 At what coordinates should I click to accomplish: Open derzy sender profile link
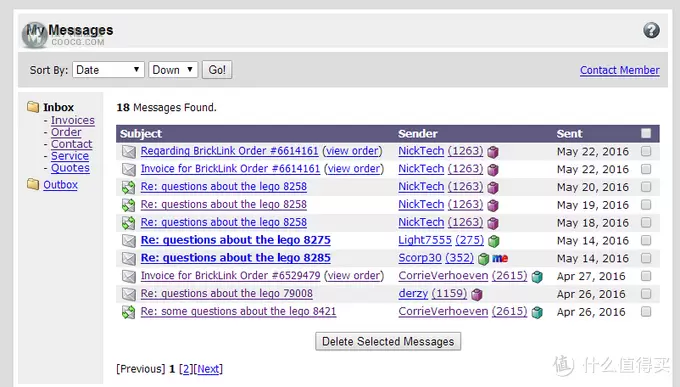413,293
